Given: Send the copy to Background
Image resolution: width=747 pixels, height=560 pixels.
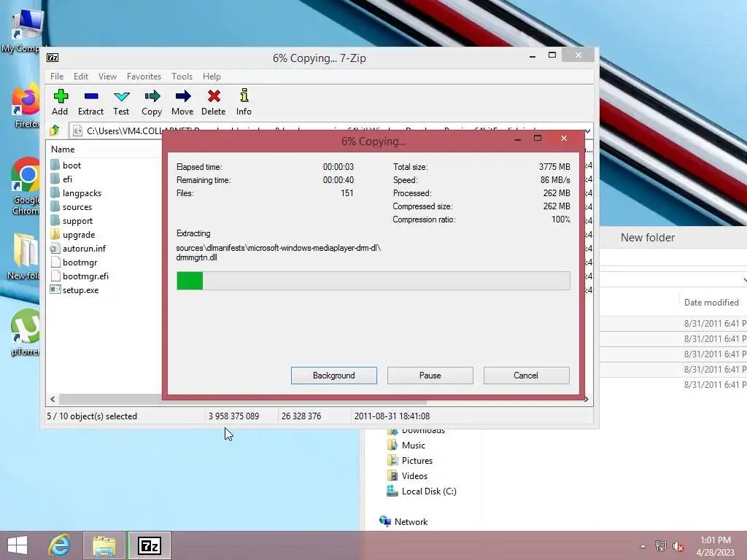Looking at the screenshot, I should [334, 376].
